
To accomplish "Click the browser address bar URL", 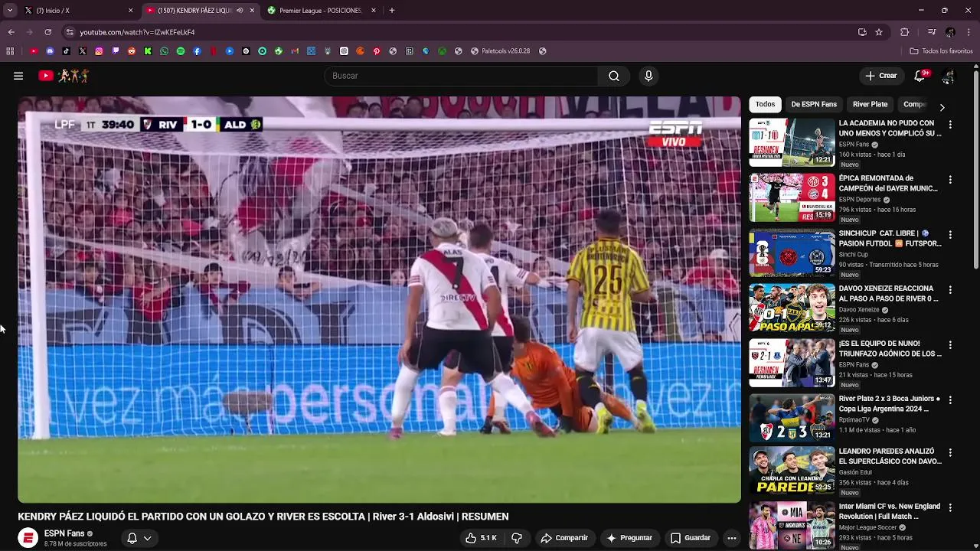I will click(137, 32).
